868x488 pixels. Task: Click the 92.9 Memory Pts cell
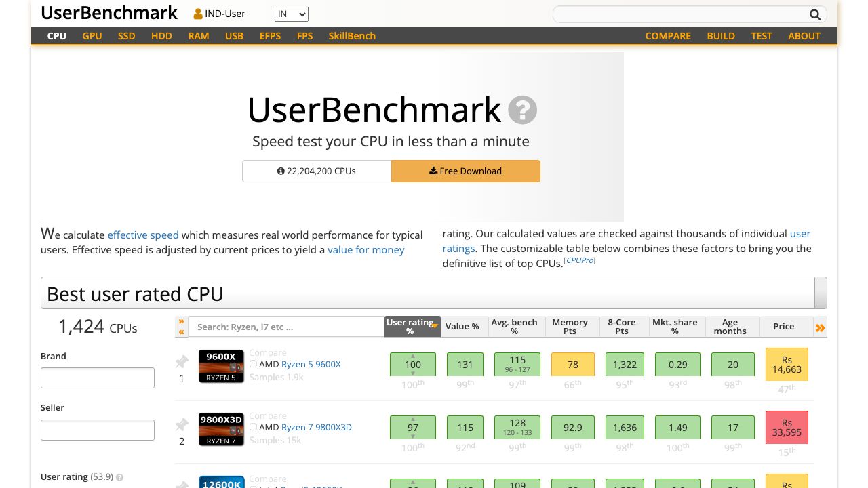[573, 428]
